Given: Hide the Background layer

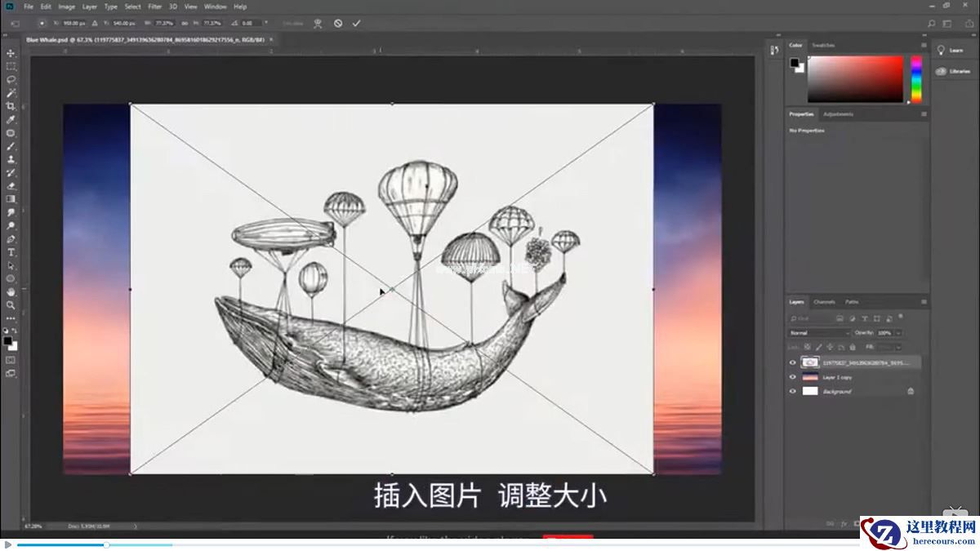Looking at the screenshot, I should coord(793,391).
